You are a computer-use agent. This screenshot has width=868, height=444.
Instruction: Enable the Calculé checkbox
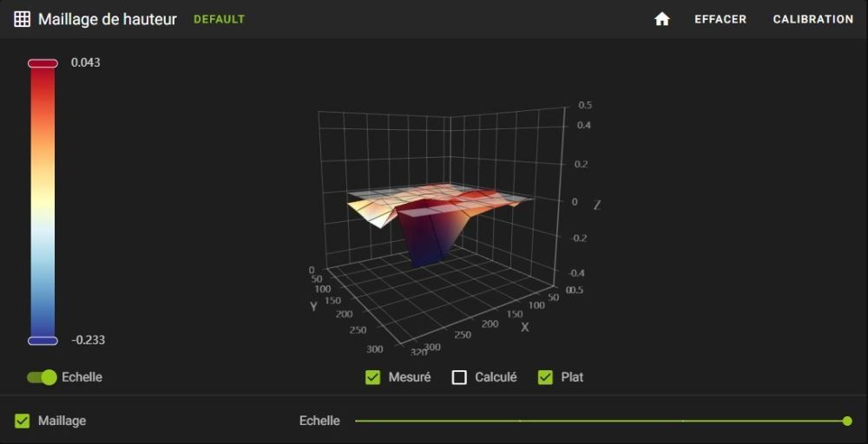(459, 377)
